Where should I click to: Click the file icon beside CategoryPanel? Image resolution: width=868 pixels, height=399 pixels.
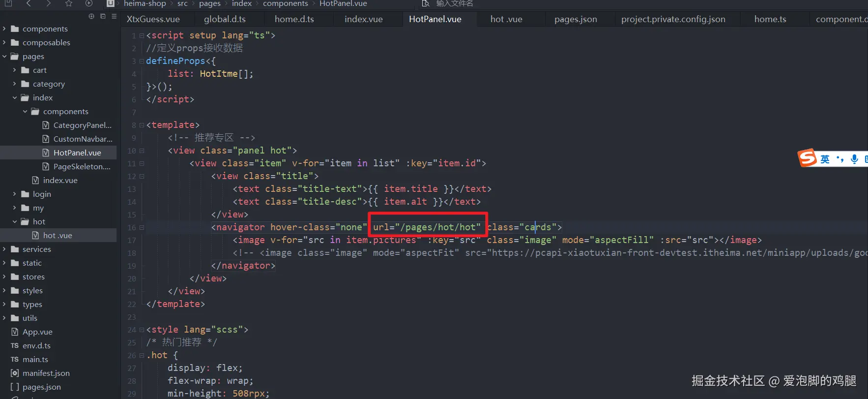tap(46, 125)
